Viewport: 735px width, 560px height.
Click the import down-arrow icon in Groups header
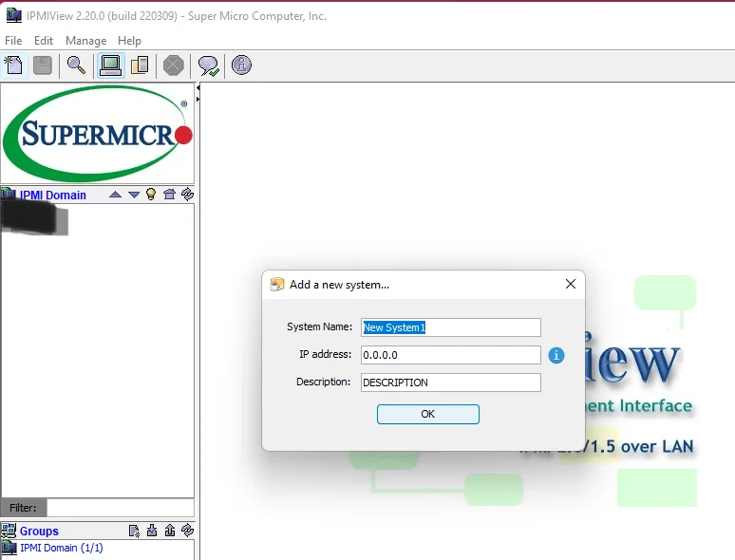point(152,531)
